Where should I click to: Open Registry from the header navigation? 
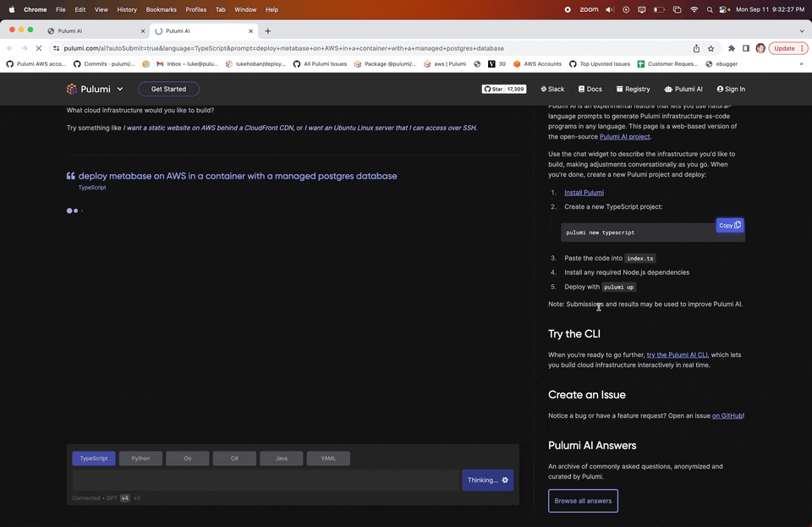633,89
